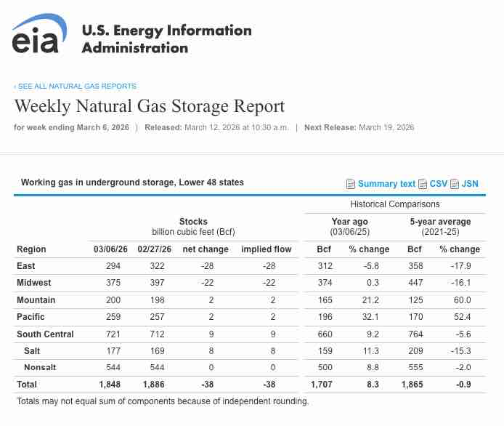
Task: Click the implied flow column header
Action: (x=266, y=249)
